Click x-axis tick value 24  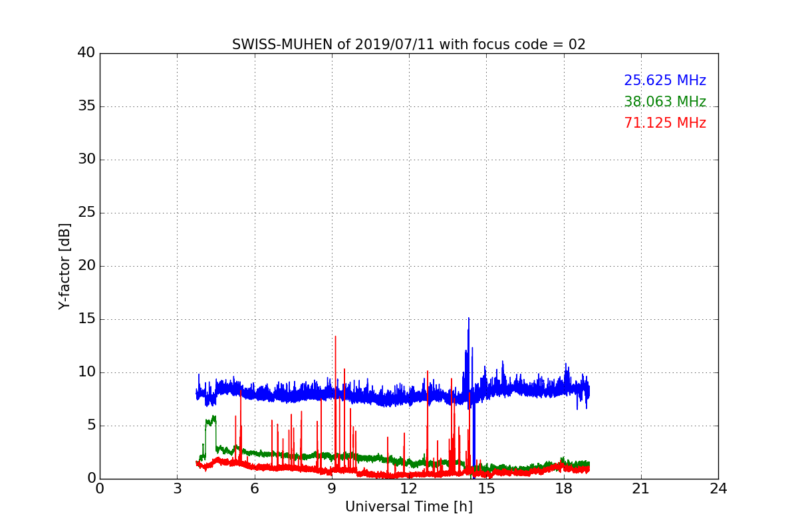click(718, 489)
